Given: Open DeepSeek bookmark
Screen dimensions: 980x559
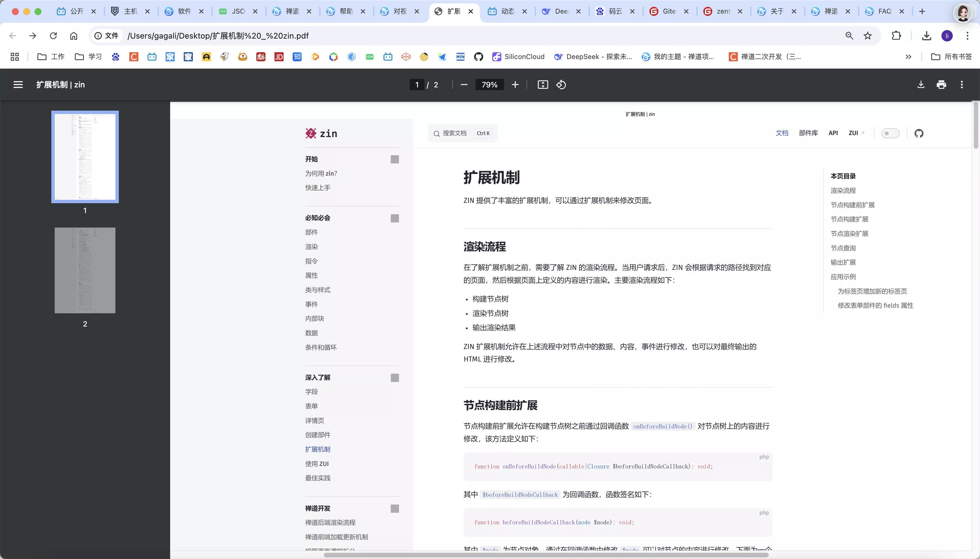Looking at the screenshot, I should tap(593, 57).
